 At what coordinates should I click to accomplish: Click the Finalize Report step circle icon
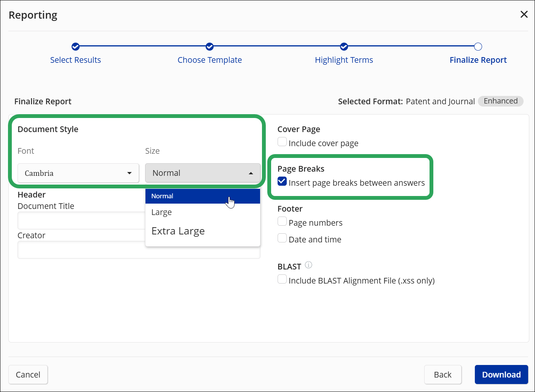(478, 46)
